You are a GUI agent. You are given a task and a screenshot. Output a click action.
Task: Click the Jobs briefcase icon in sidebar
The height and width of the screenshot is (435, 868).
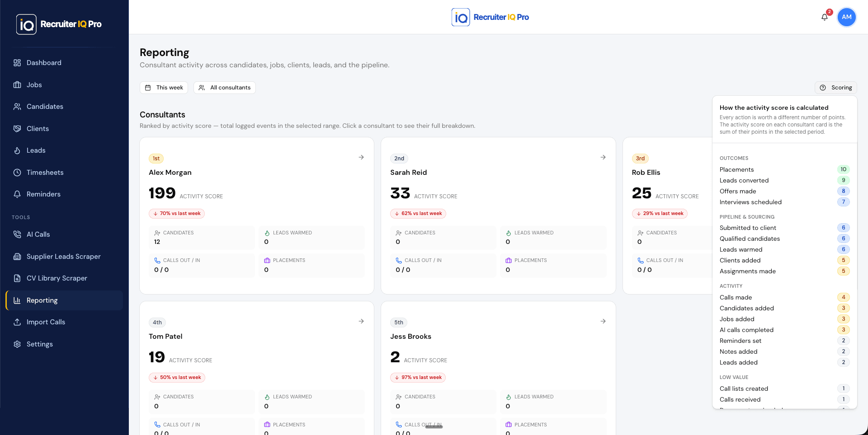(17, 85)
